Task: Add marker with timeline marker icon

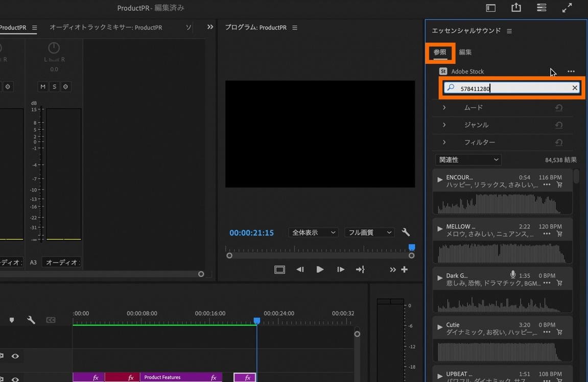Action: tap(12, 320)
